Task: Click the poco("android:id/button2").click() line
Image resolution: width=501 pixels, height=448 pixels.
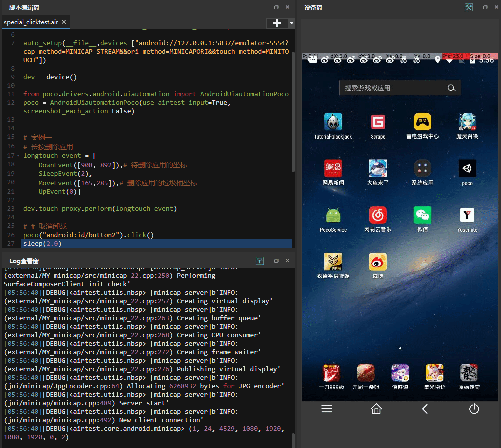Action: tap(89, 235)
